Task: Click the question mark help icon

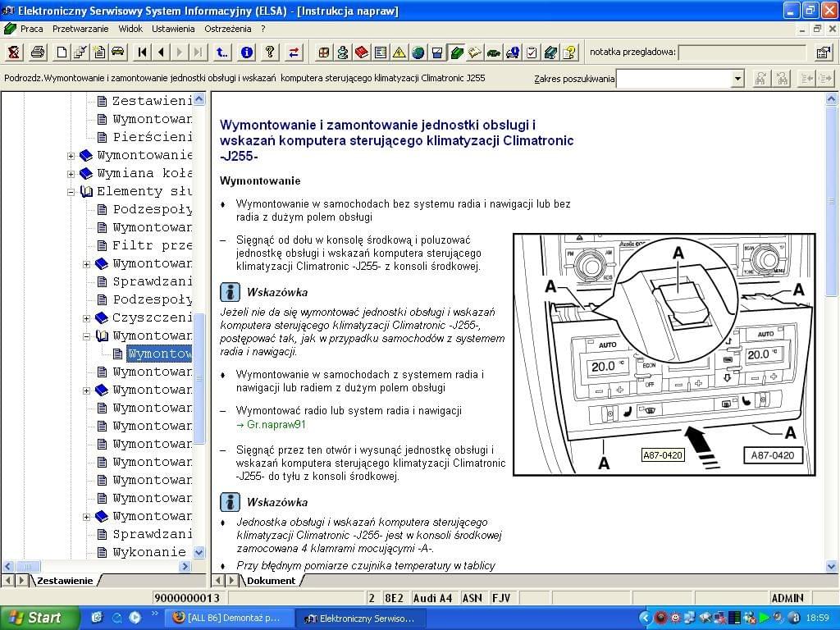Action: tap(270, 52)
